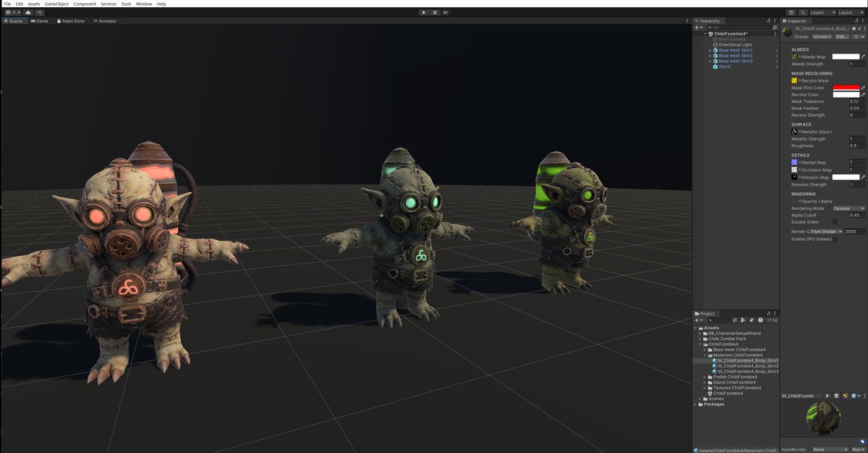The image size is (868, 453).
Task: Open the version control icon next to cloud
Action: click(x=39, y=12)
